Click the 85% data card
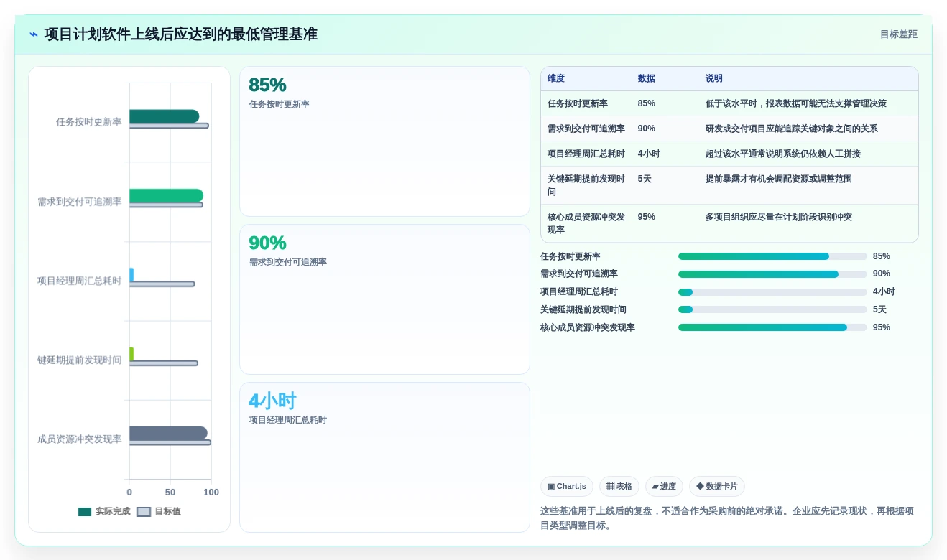This screenshot has height=560, width=947. [x=384, y=141]
